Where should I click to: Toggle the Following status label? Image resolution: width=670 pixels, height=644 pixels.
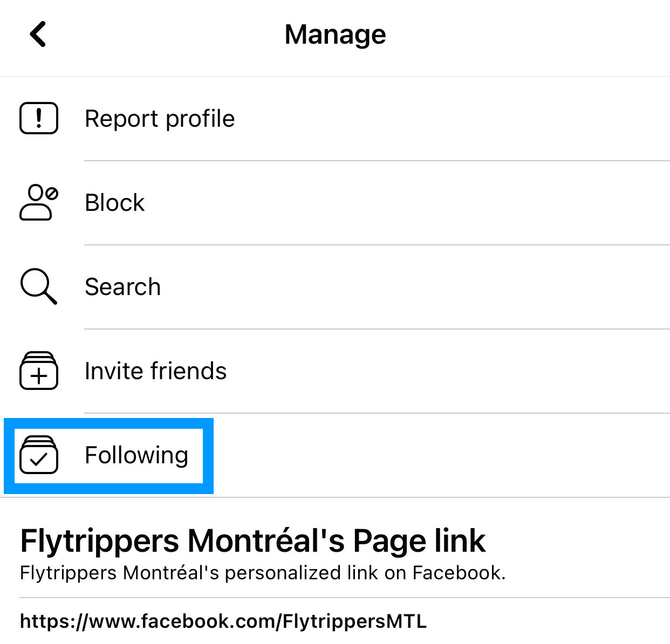pos(136,455)
